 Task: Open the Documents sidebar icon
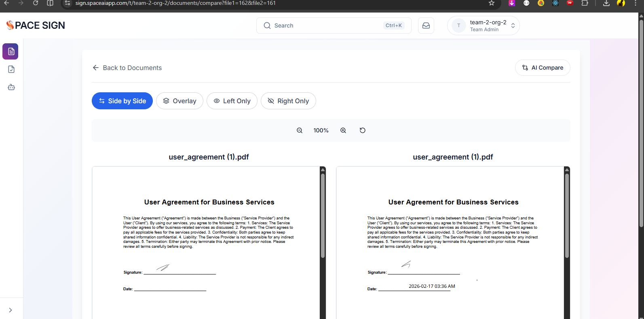click(x=11, y=51)
